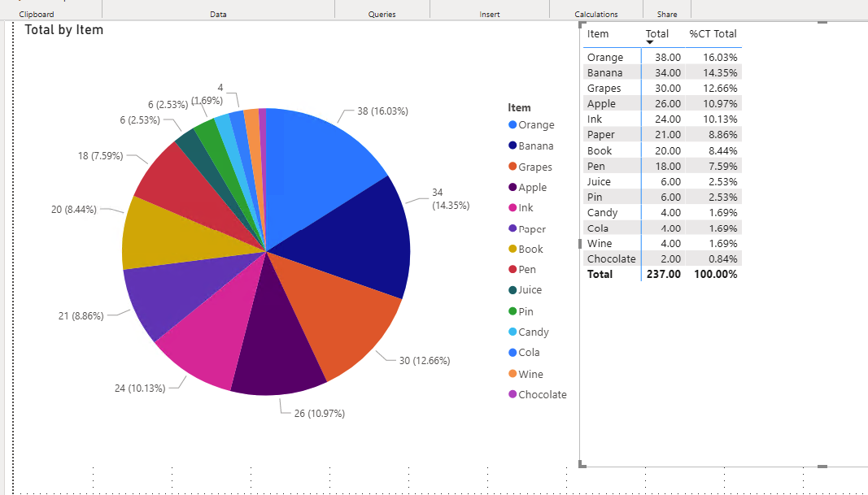Image resolution: width=868 pixels, height=495 pixels.
Task: Click the 20 (8.44%) pie data label
Action: coord(74,209)
